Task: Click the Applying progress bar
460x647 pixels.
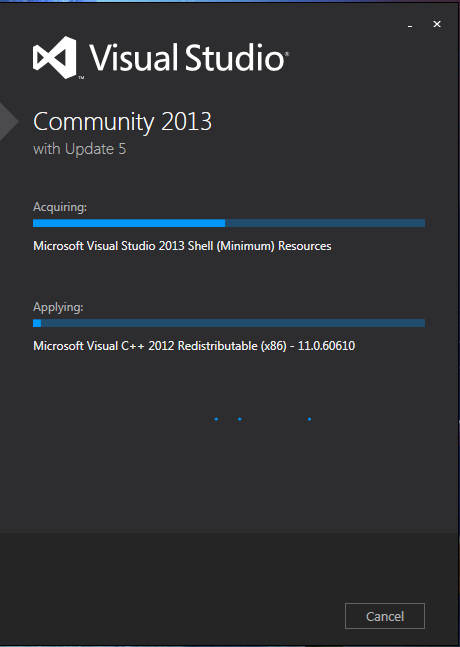Action: 229,323
